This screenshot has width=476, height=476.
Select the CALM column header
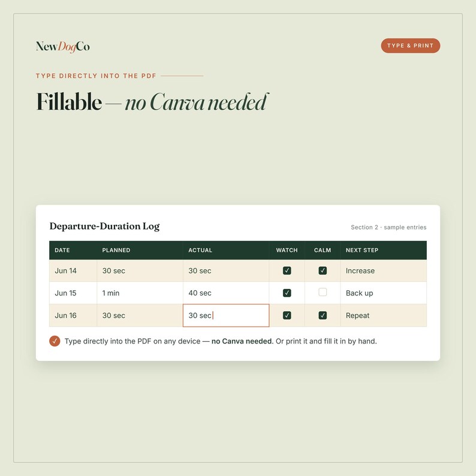(x=323, y=250)
